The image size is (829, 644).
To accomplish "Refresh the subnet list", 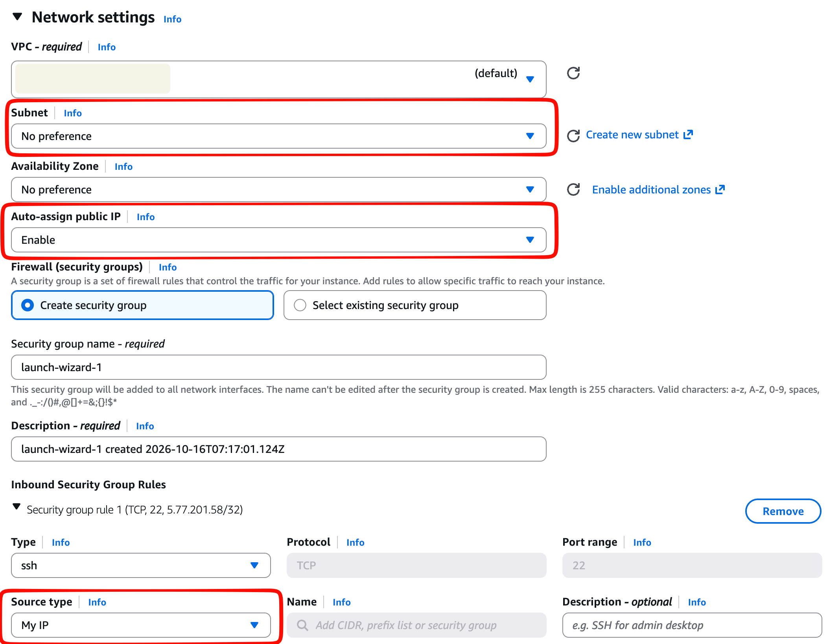I will 573,136.
